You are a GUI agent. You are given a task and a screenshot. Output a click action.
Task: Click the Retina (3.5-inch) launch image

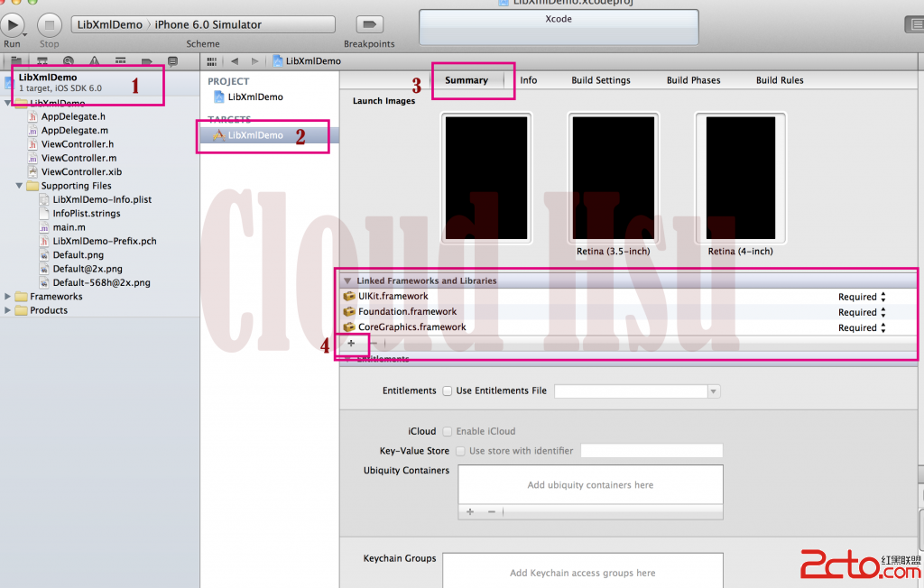[x=613, y=178]
